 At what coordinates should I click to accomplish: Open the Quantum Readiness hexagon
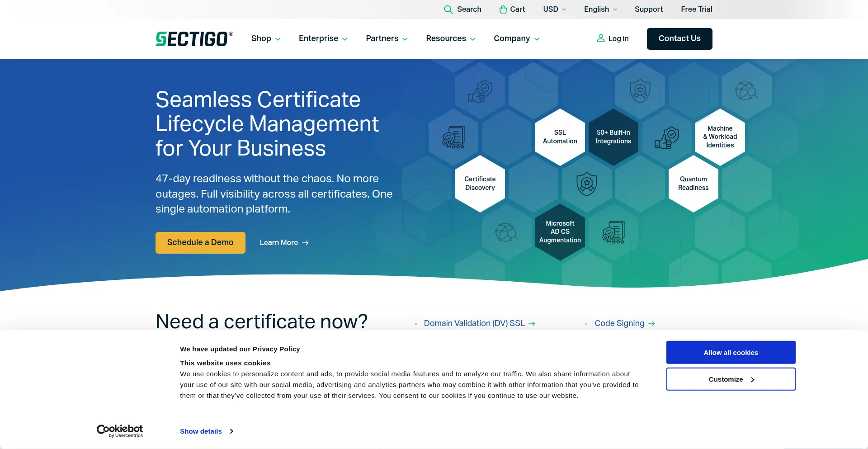click(x=693, y=184)
